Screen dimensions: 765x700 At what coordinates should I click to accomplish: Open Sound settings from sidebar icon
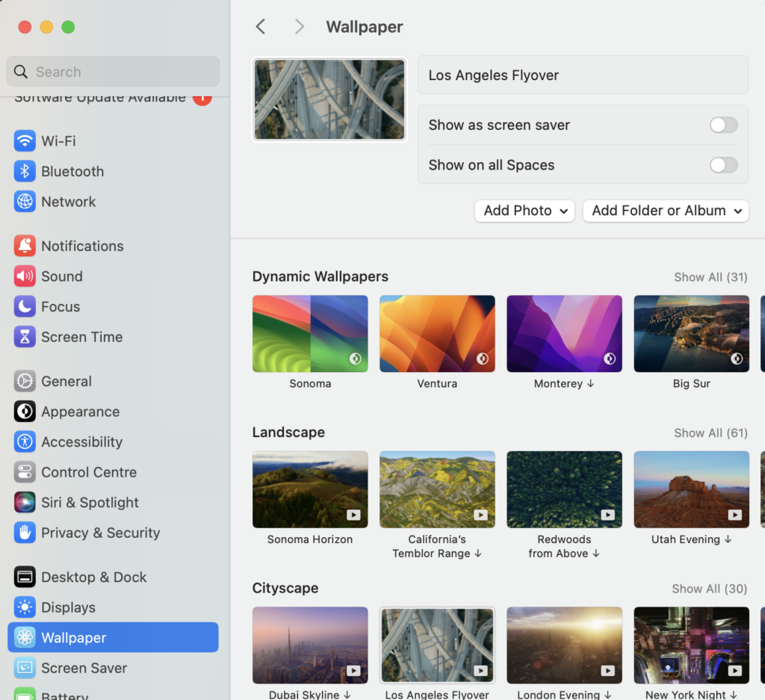click(23, 276)
